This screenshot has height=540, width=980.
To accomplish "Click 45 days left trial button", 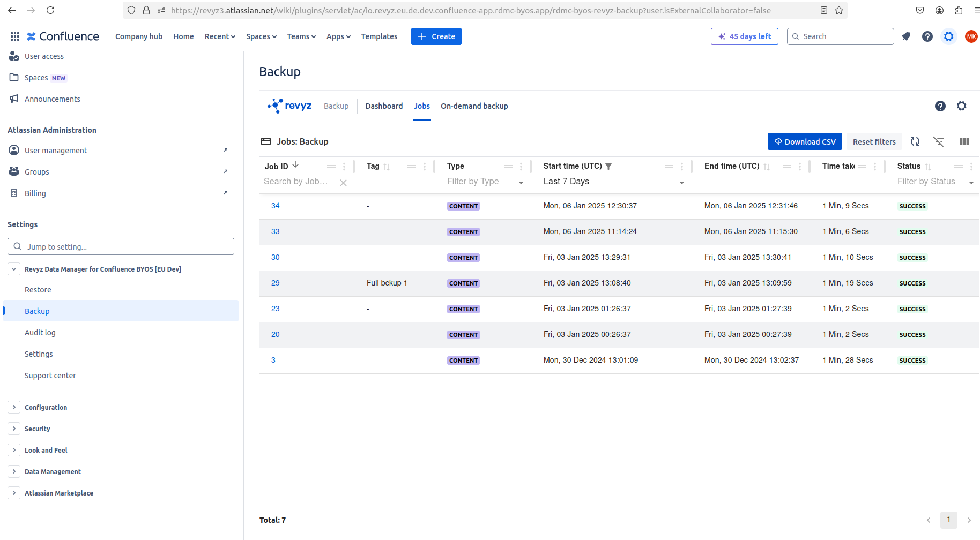I will (745, 36).
